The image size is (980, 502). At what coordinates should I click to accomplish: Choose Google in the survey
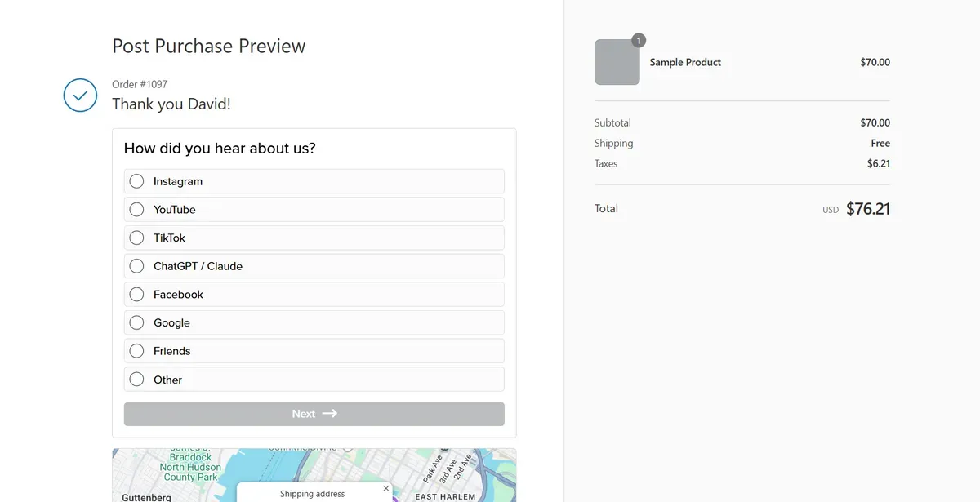[314, 322]
